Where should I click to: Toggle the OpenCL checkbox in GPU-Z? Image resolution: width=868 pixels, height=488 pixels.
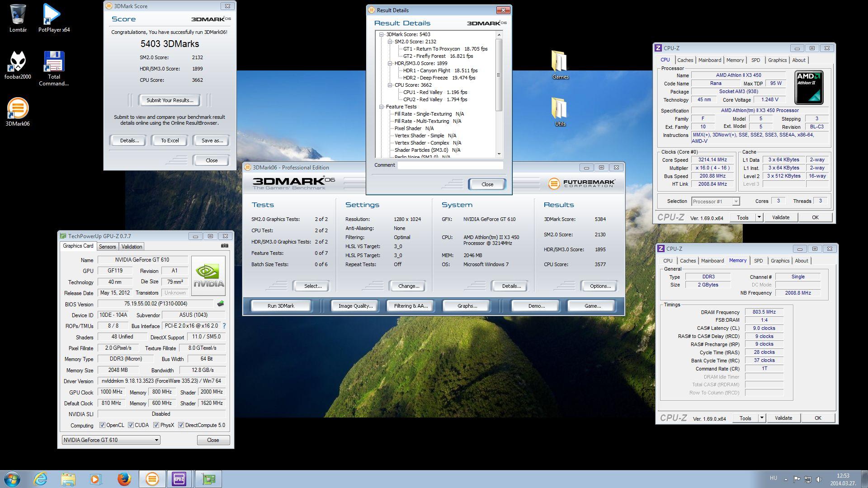tap(102, 425)
